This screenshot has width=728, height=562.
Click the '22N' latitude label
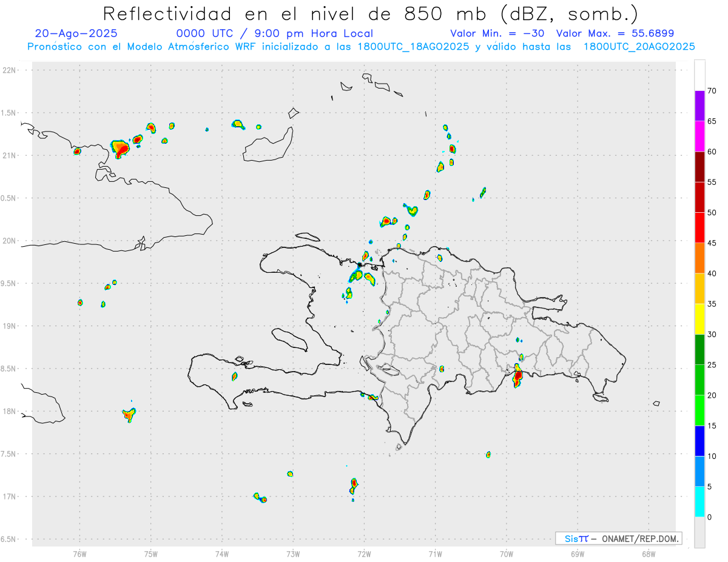click(x=10, y=70)
